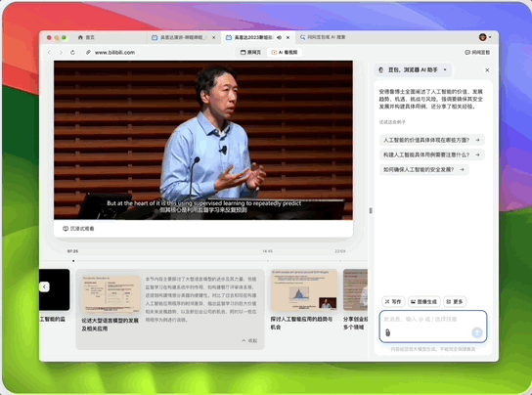Open the 首页 home tab
Image resolution: width=532 pixels, height=395 pixels.
coord(86,37)
